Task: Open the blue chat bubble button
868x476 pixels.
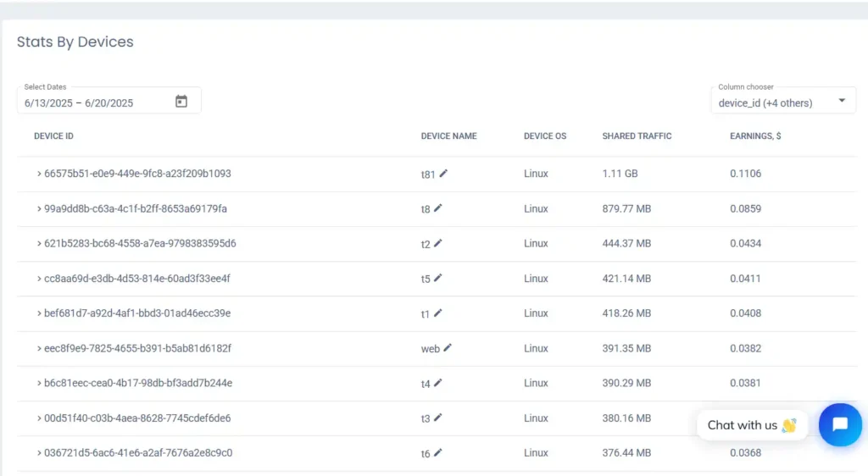Action: click(x=840, y=424)
